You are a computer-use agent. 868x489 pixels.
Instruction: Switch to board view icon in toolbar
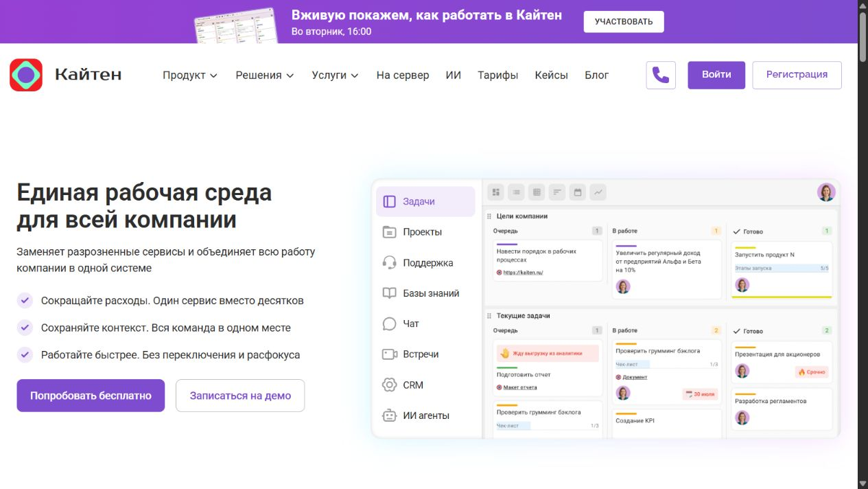[x=495, y=192]
